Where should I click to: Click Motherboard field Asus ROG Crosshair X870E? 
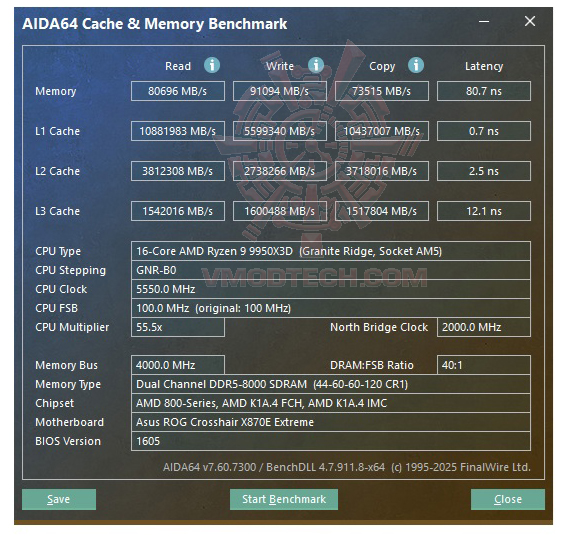331,422
